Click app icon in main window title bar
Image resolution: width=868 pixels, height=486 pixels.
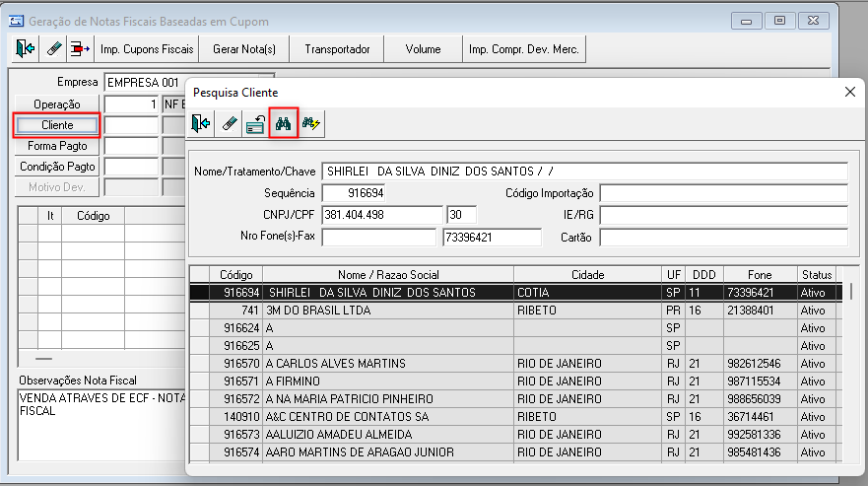pos(16,21)
